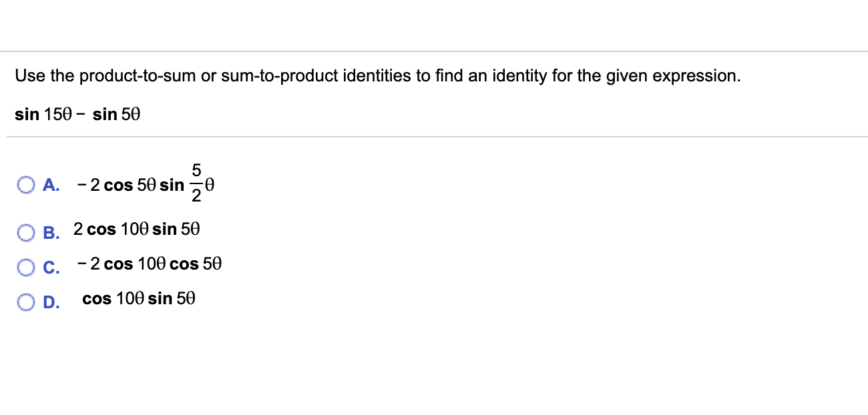Click the letter label A

tap(50, 185)
